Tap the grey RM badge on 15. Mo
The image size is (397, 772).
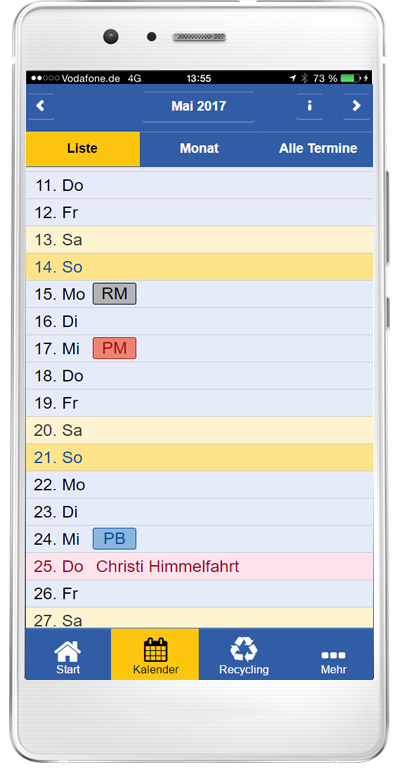114,294
